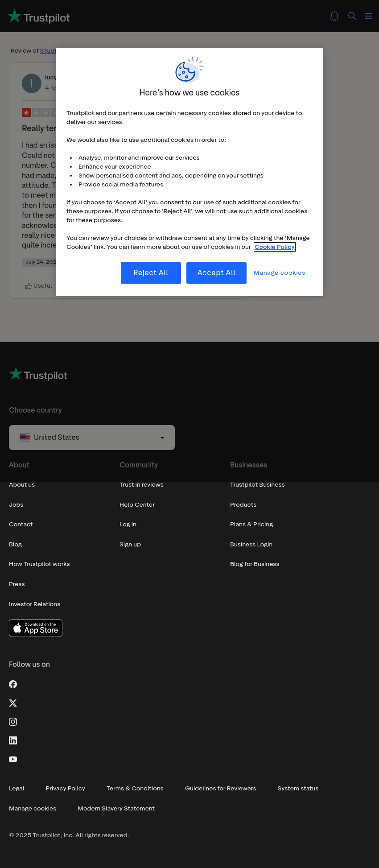Open Modern Slavery Statement link
This screenshot has width=379, height=868.
[116, 809]
